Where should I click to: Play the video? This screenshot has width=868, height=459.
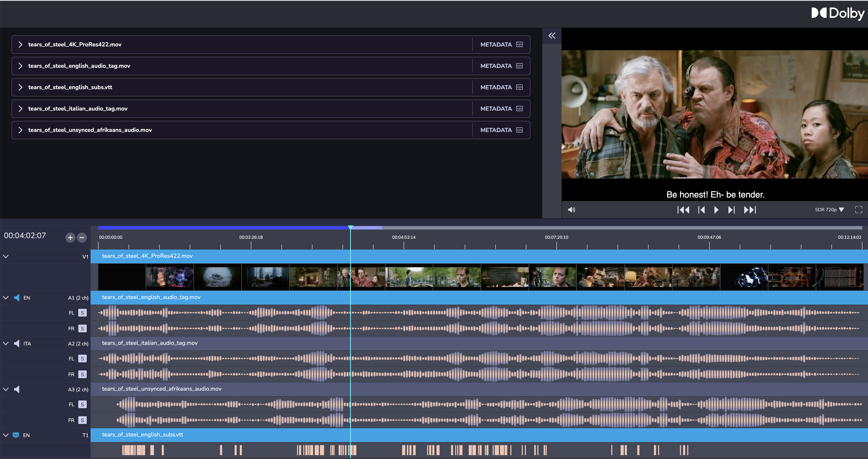716,210
